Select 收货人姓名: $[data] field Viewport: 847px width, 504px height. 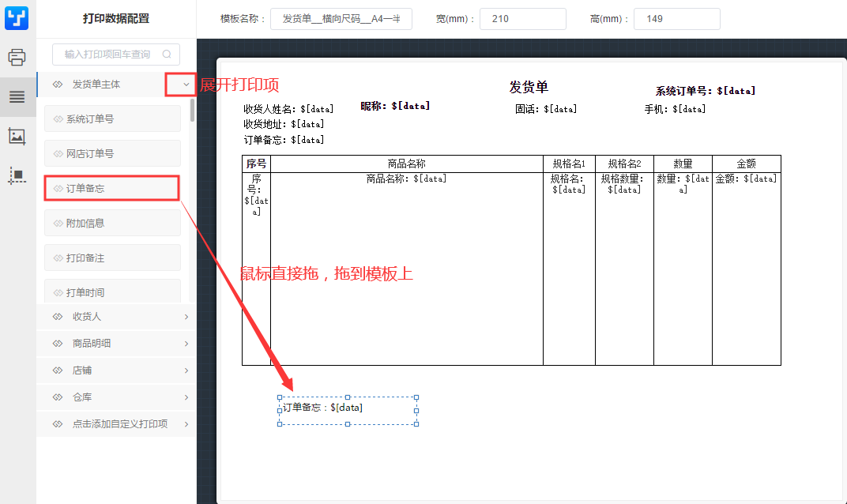[288, 109]
